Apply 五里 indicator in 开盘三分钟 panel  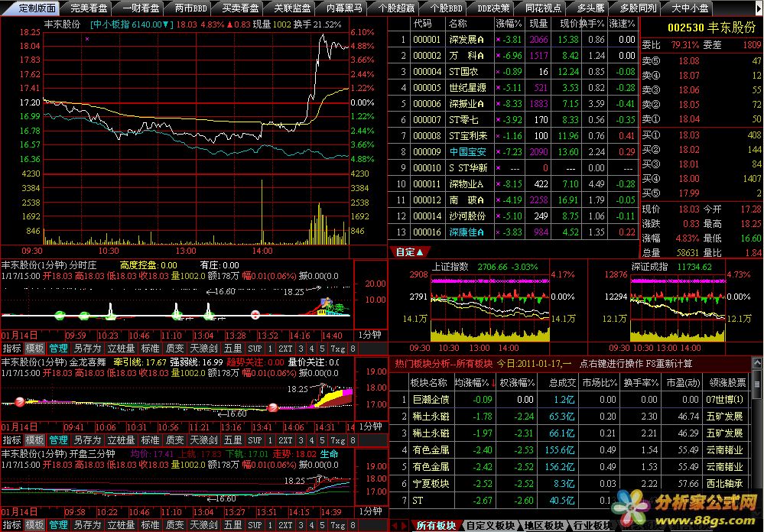(232, 525)
